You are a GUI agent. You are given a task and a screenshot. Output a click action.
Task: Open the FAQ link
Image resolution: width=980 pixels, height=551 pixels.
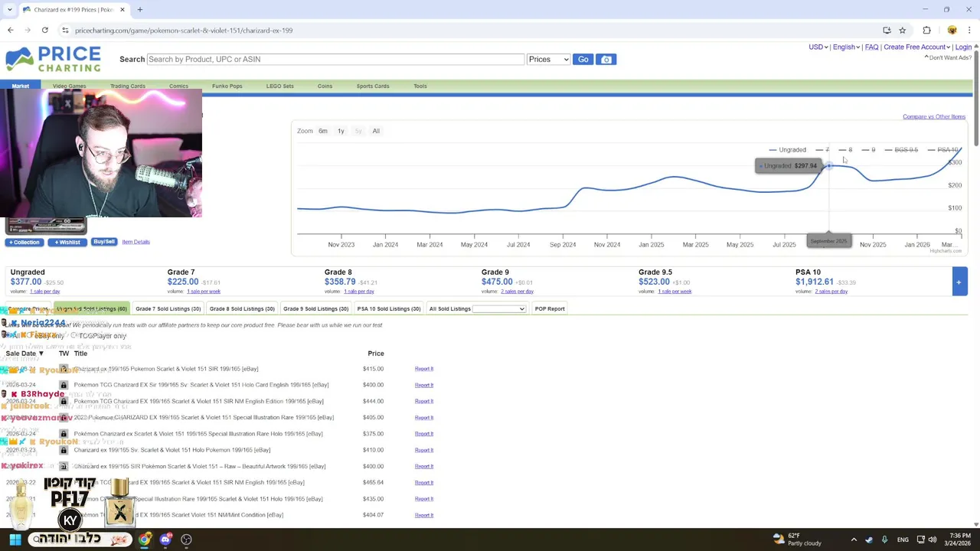(x=871, y=47)
